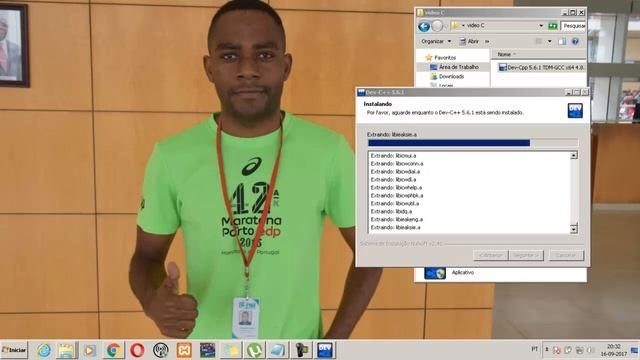Open the Organizar menu
This screenshot has height=360, width=640.
436,41
